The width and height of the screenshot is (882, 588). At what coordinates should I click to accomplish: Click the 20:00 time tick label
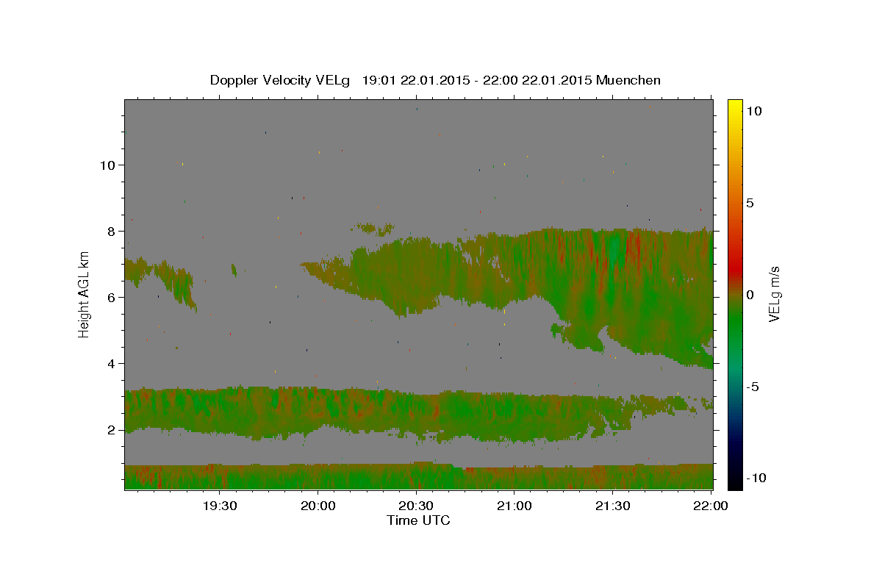[318, 506]
